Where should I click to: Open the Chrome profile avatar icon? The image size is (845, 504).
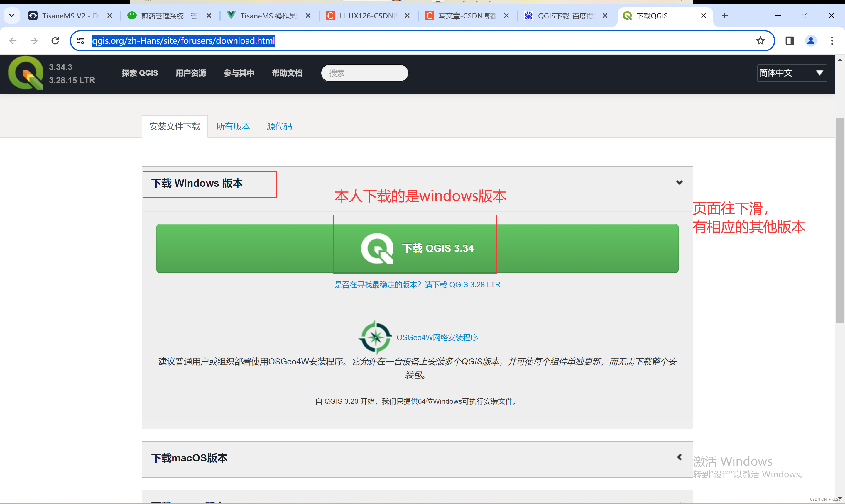point(811,41)
